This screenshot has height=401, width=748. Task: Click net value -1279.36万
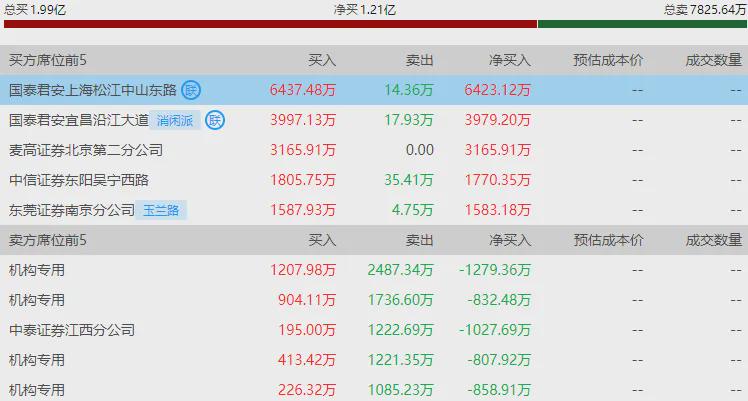(495, 270)
